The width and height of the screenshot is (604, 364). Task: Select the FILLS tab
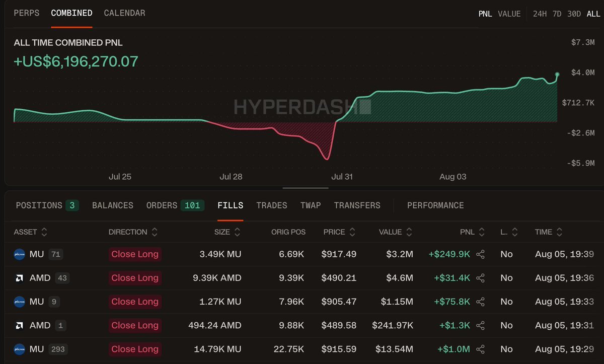pos(231,205)
